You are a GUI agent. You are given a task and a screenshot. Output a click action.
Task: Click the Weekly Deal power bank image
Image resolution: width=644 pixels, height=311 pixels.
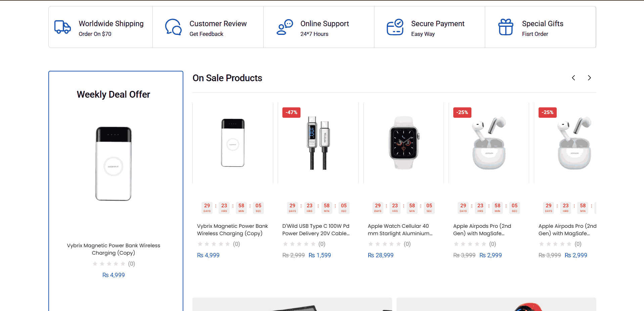coord(113,164)
